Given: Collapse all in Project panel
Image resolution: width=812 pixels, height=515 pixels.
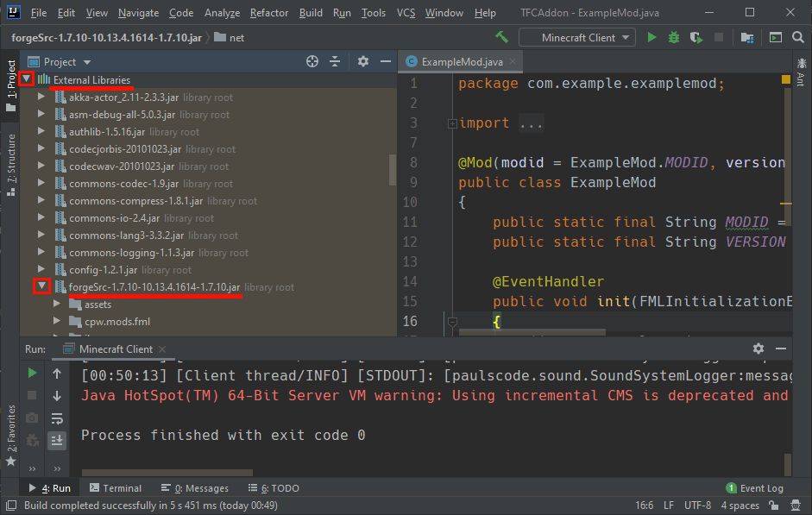Looking at the screenshot, I should [335, 61].
